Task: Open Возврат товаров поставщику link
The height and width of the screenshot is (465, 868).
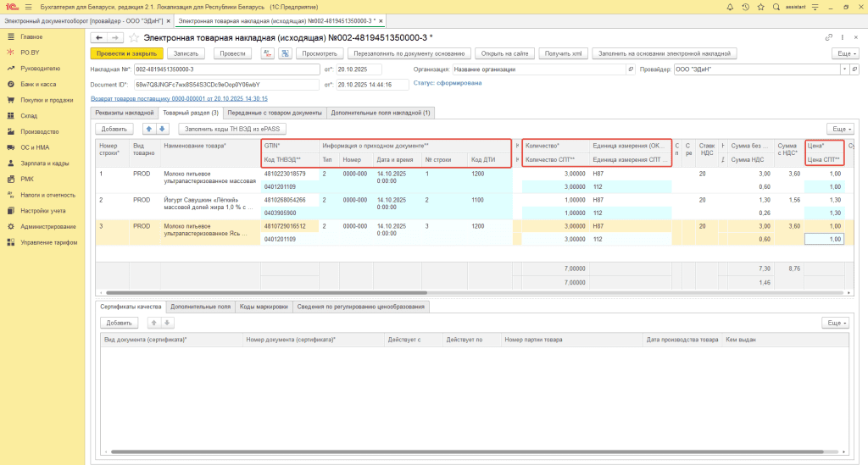Action: pyautogui.click(x=179, y=99)
